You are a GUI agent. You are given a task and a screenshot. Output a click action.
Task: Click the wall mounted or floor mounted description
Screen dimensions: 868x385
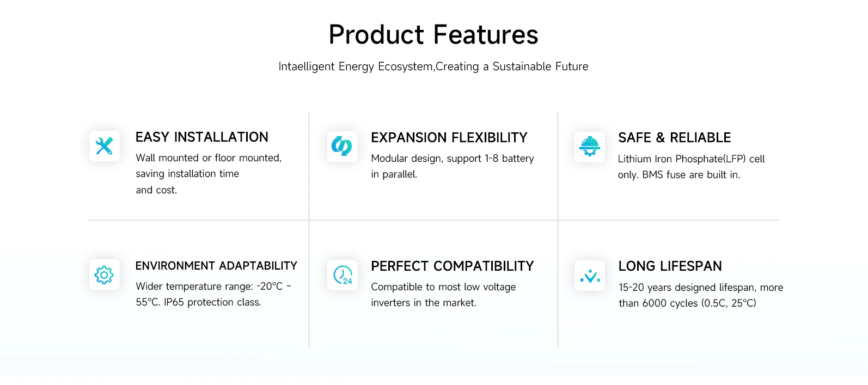(x=209, y=174)
